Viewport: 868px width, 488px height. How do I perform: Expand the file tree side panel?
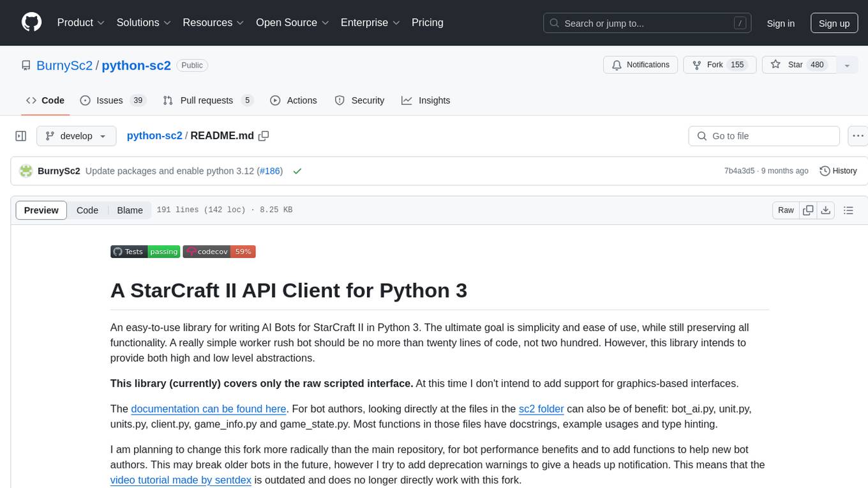21,136
